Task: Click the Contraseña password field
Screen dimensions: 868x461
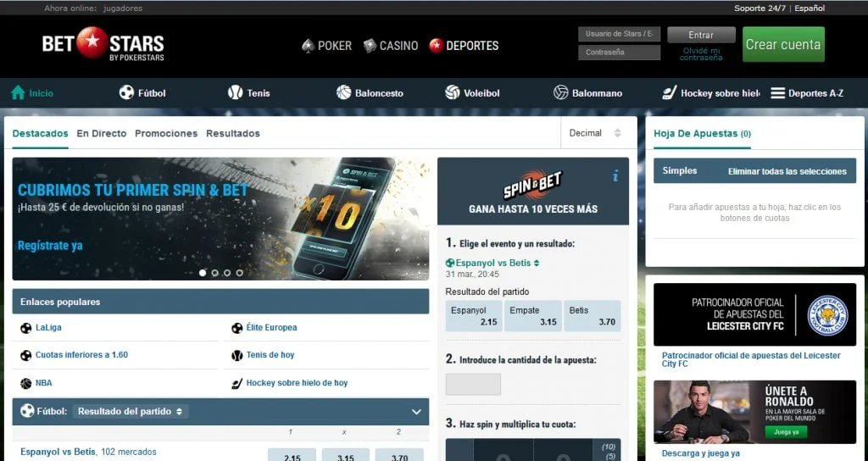Action: click(620, 53)
